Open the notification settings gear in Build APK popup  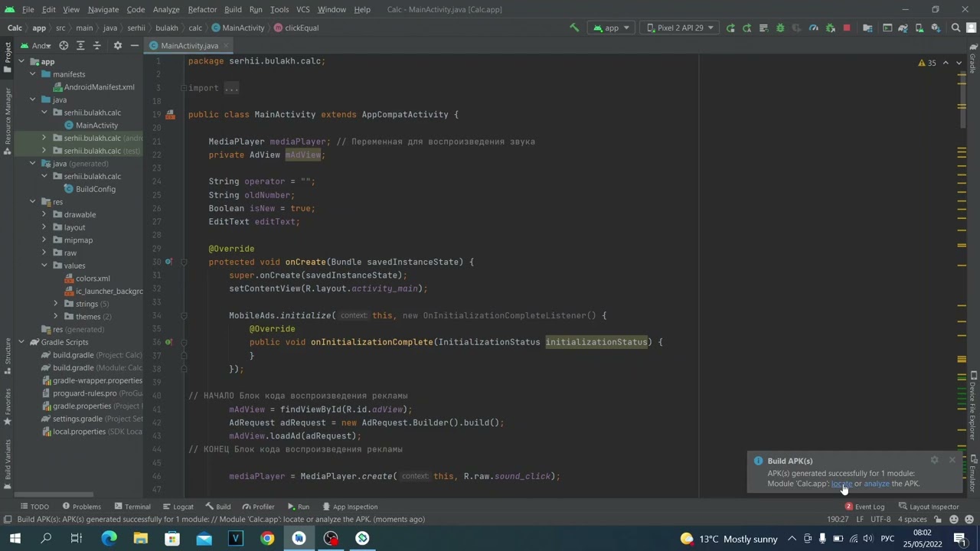934,460
